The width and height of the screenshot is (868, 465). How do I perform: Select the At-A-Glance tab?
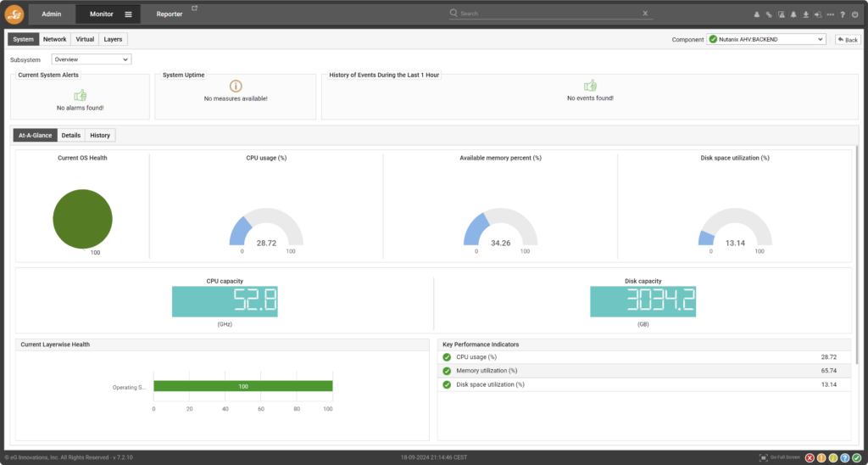point(35,135)
